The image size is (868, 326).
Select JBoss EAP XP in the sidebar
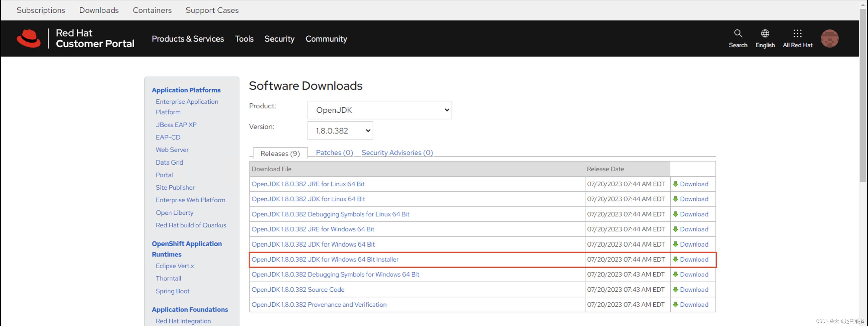[176, 124]
